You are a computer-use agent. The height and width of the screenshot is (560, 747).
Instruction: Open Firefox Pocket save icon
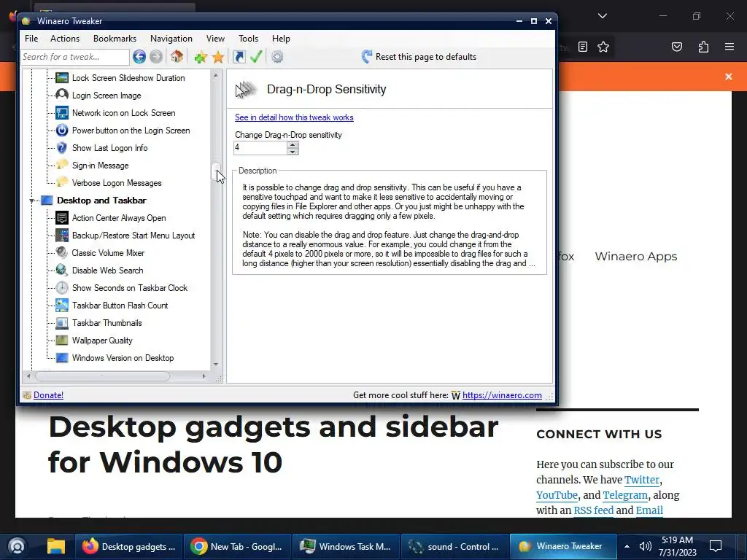677,47
